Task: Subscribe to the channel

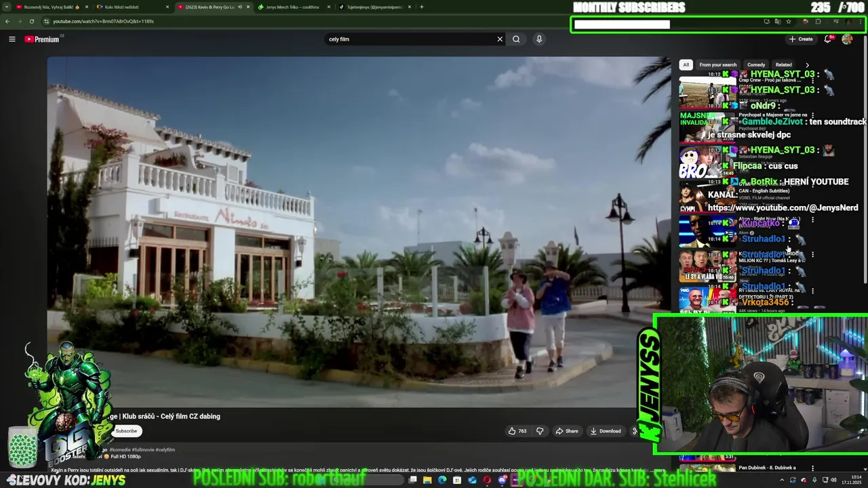Action: [126, 431]
